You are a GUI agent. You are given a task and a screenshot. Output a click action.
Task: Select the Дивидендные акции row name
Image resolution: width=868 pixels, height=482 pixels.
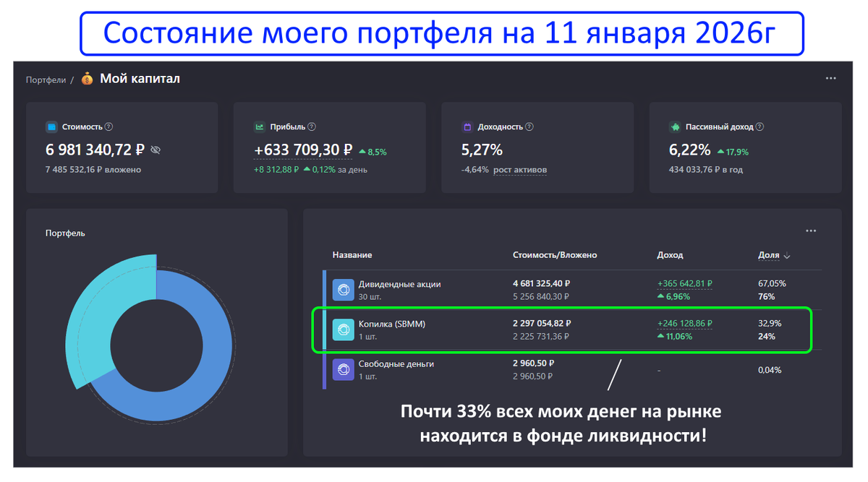[399, 284]
